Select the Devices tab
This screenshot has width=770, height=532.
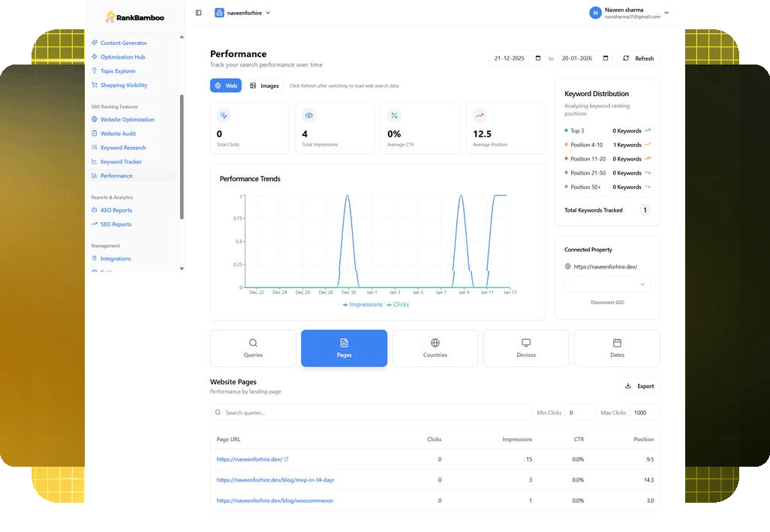pos(526,348)
